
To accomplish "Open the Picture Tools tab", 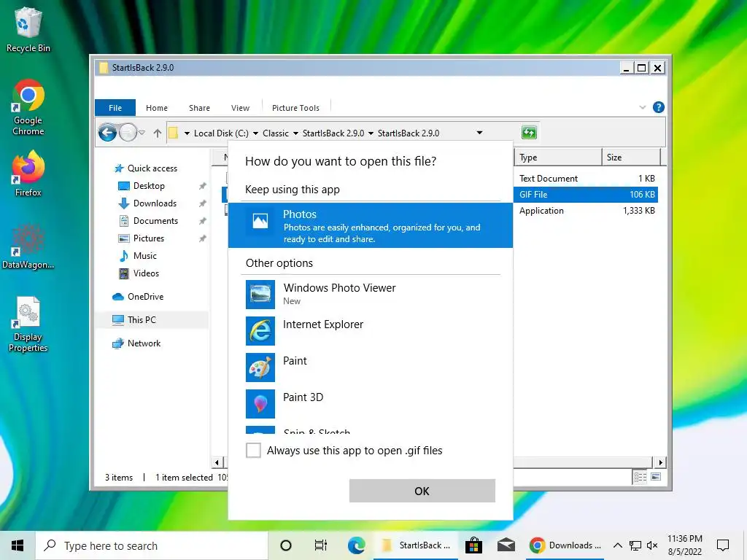I will 295,108.
